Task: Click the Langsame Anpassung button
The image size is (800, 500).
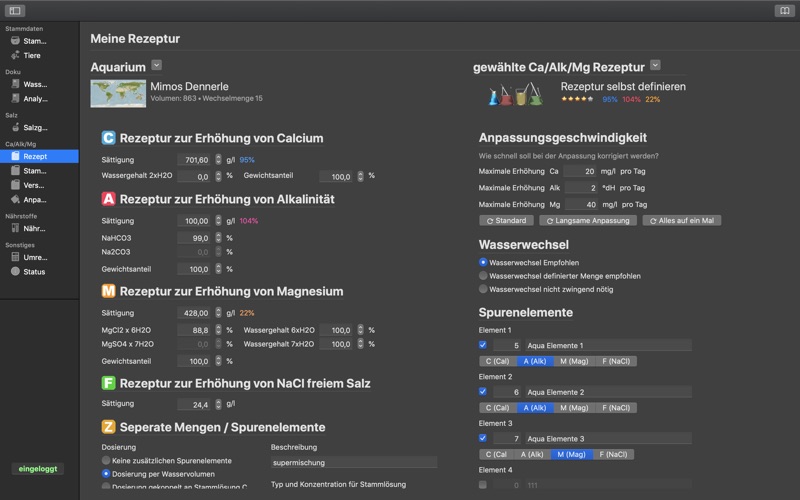Action: pyautogui.click(x=588, y=220)
